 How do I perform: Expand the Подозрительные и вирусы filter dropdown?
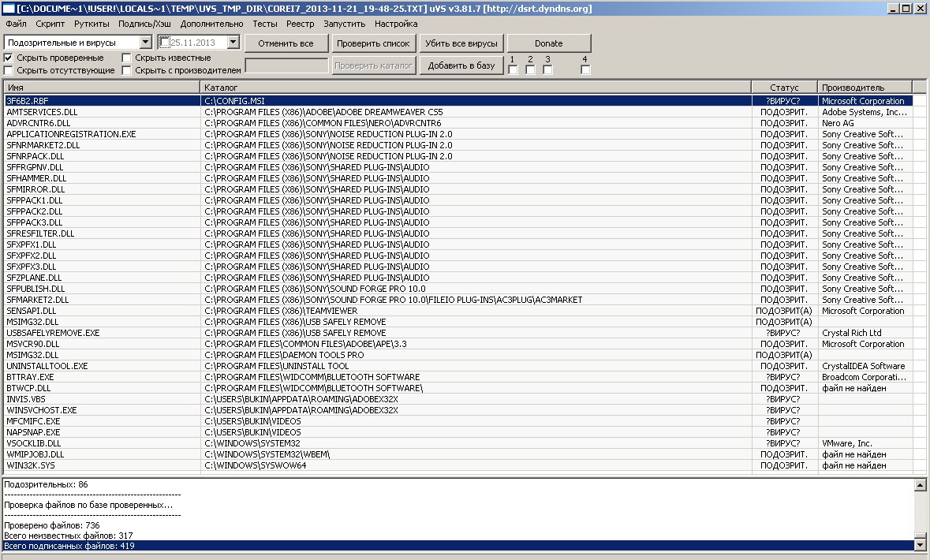tap(145, 42)
